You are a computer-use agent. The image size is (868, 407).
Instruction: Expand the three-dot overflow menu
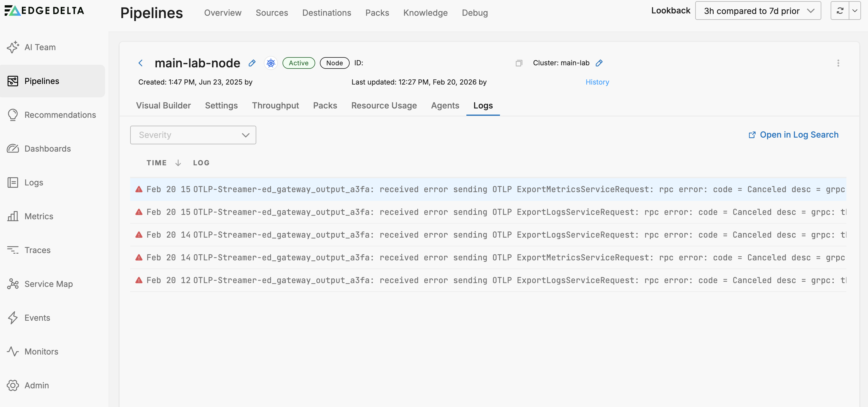coord(838,63)
